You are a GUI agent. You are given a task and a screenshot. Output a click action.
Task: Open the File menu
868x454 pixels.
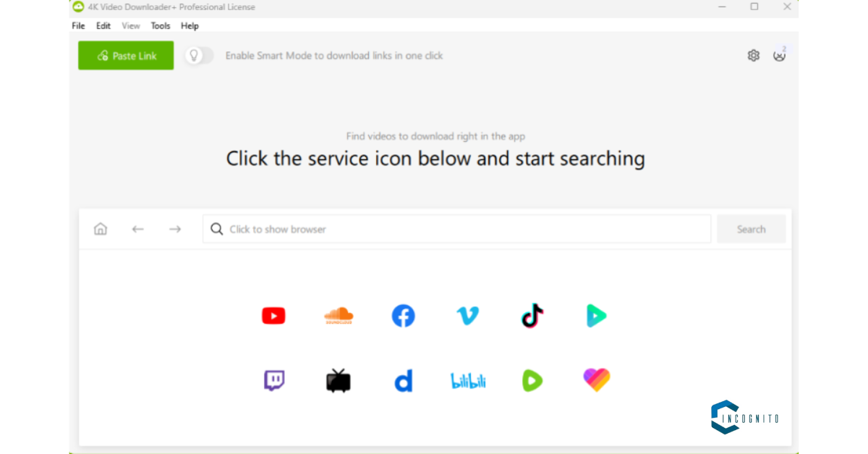point(78,25)
